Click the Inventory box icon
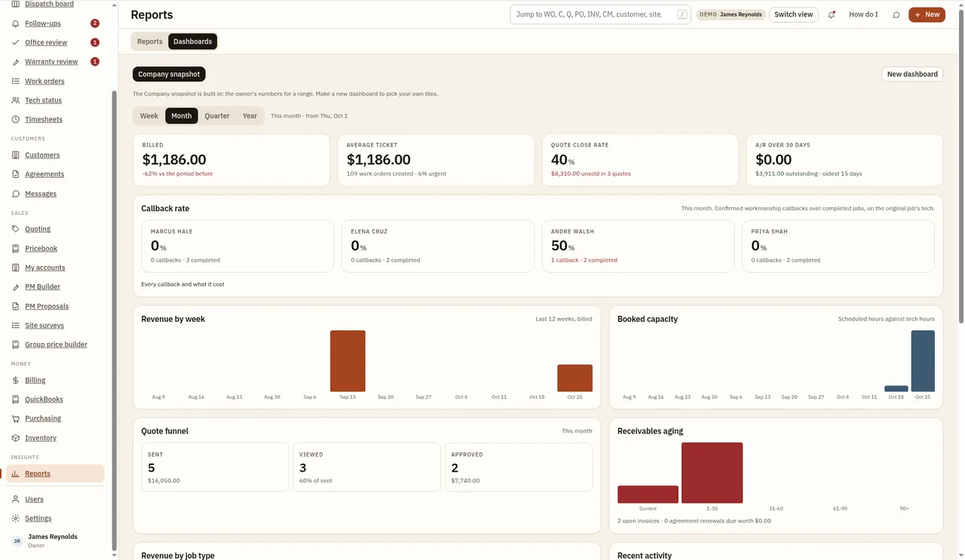965x560 pixels. [16, 438]
